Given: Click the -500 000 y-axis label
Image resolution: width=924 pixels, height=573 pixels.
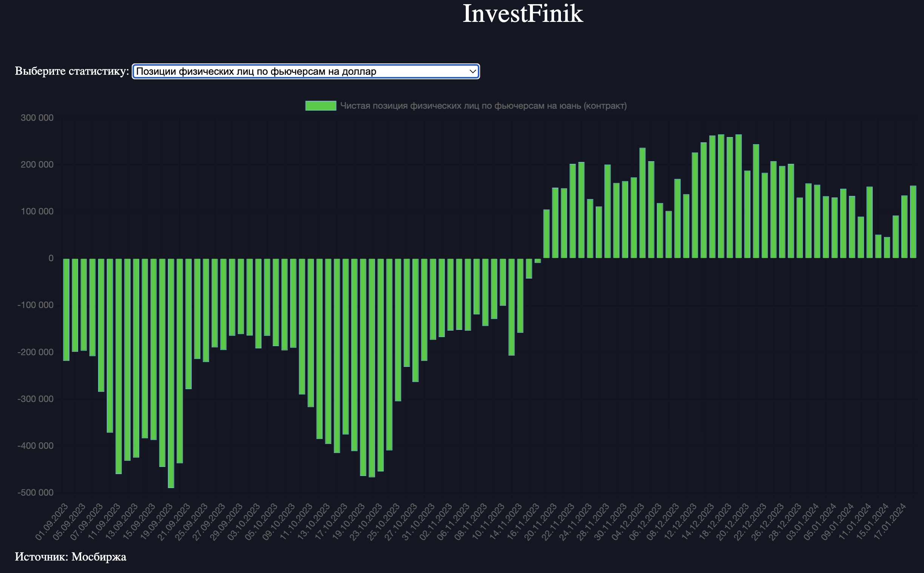Looking at the screenshot, I should tap(35, 493).
